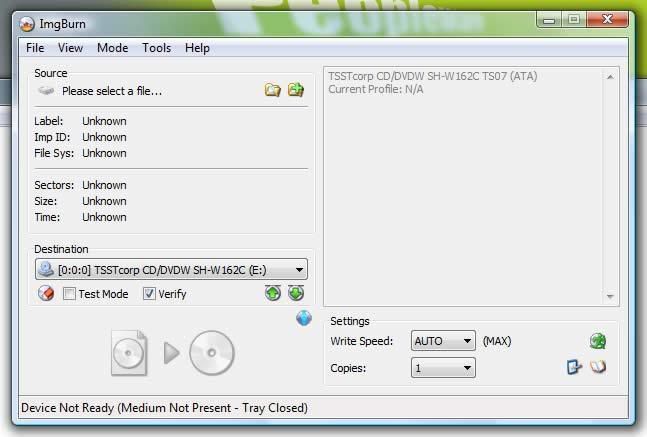
Task: Minimize the ImgBurn window
Action: tap(549, 19)
